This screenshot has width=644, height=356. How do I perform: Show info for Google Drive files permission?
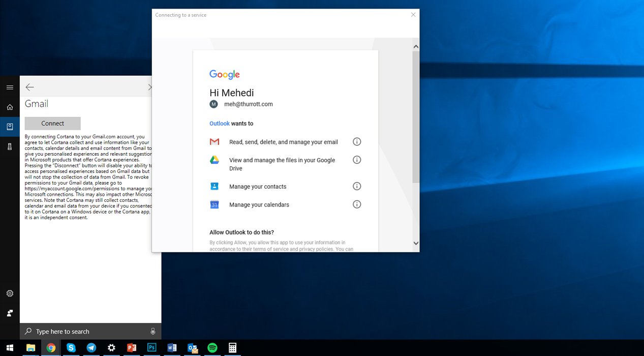tap(357, 160)
